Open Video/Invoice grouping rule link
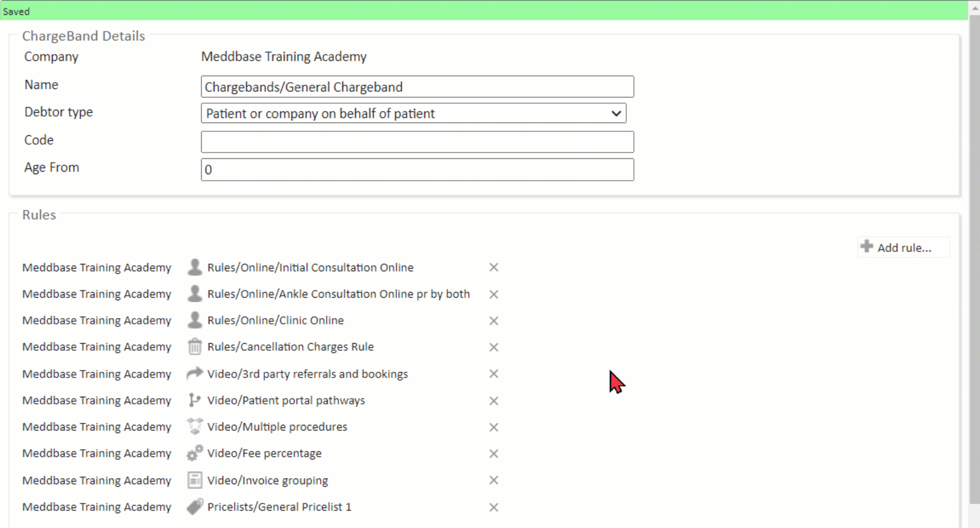 (x=267, y=481)
